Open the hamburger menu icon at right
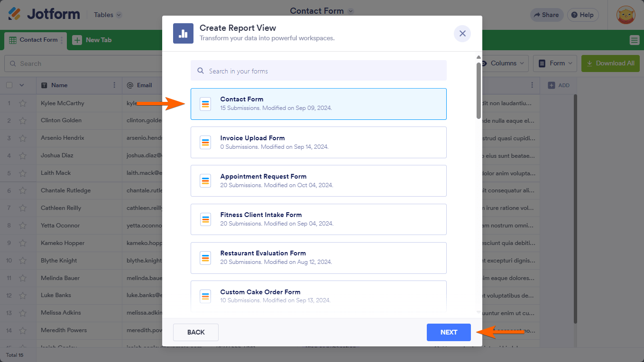 point(635,40)
